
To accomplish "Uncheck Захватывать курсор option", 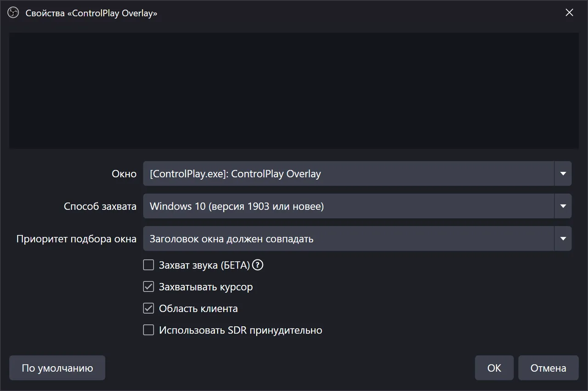I will tap(148, 287).
